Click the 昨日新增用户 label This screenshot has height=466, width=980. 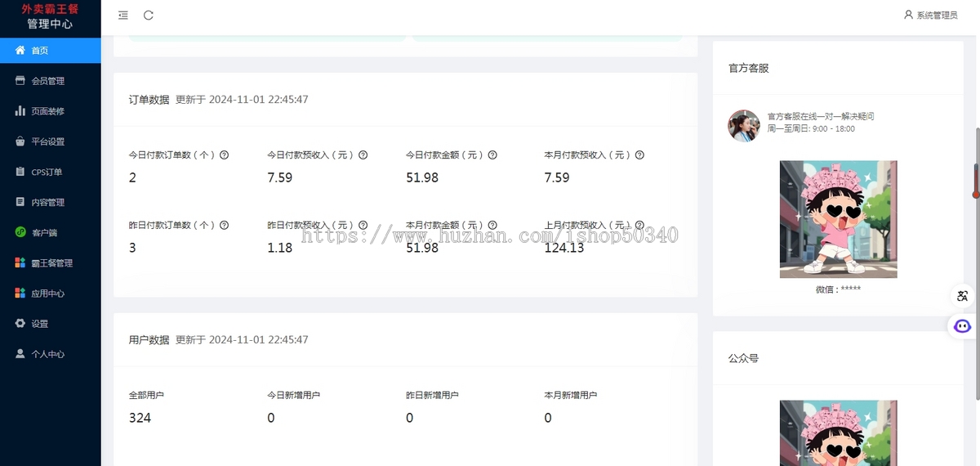pyautogui.click(x=432, y=395)
